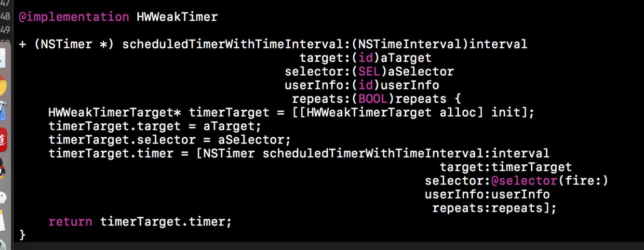Open Google Chrome from the dock

(x=3, y=86)
